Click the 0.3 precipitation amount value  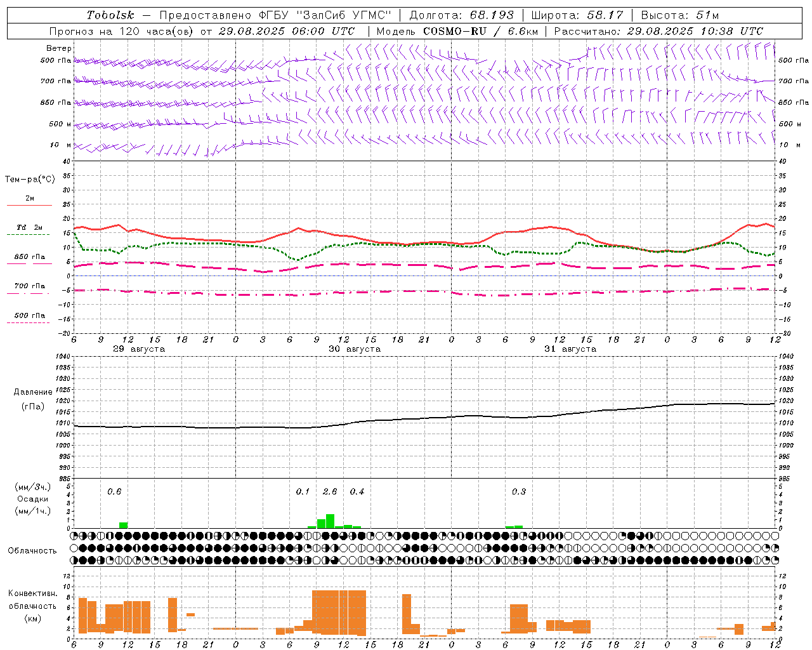519,491
